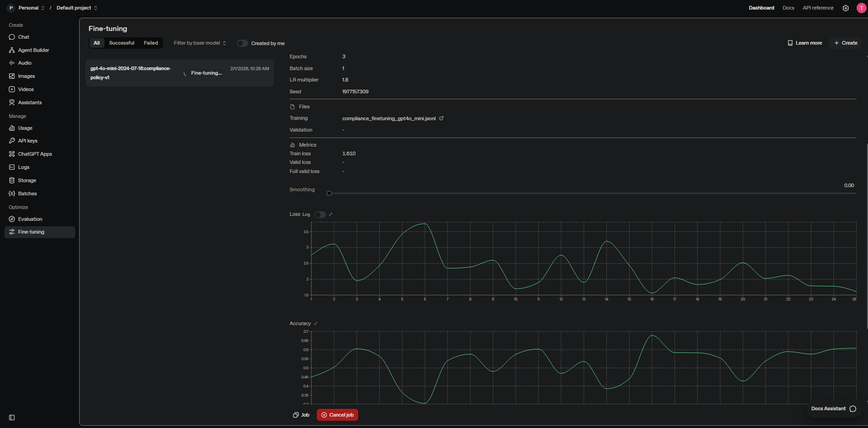This screenshot has width=868, height=428.
Task: Open the user avatar menu
Action: (861, 8)
